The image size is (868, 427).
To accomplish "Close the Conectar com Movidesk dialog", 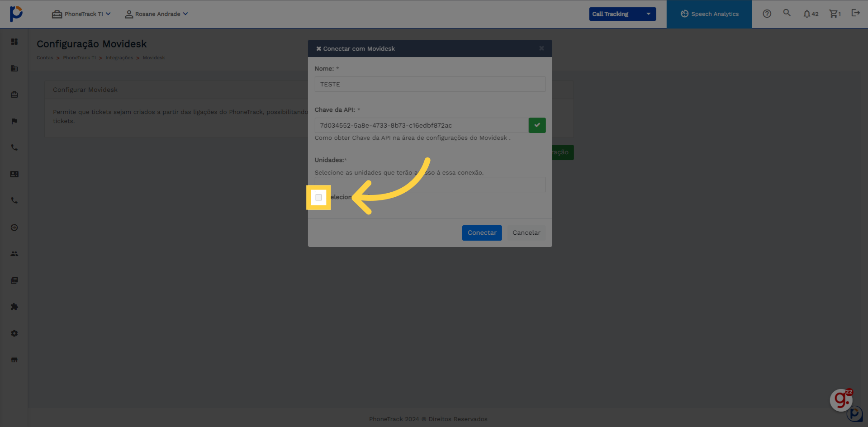I will pyautogui.click(x=541, y=48).
